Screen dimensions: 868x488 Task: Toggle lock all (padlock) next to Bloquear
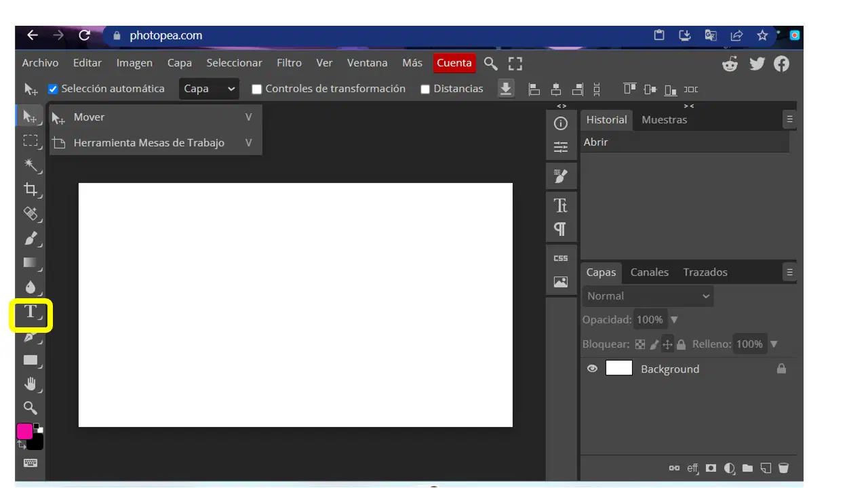(x=681, y=344)
